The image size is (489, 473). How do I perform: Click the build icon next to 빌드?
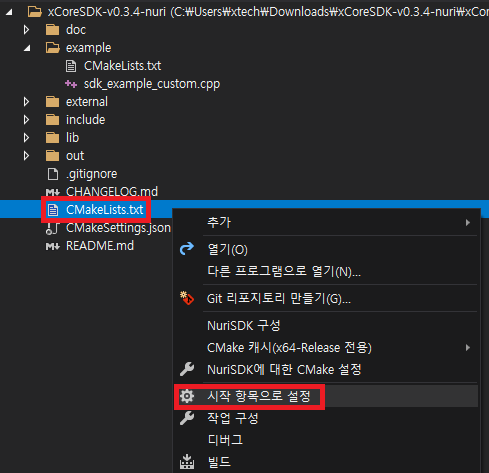click(x=187, y=462)
